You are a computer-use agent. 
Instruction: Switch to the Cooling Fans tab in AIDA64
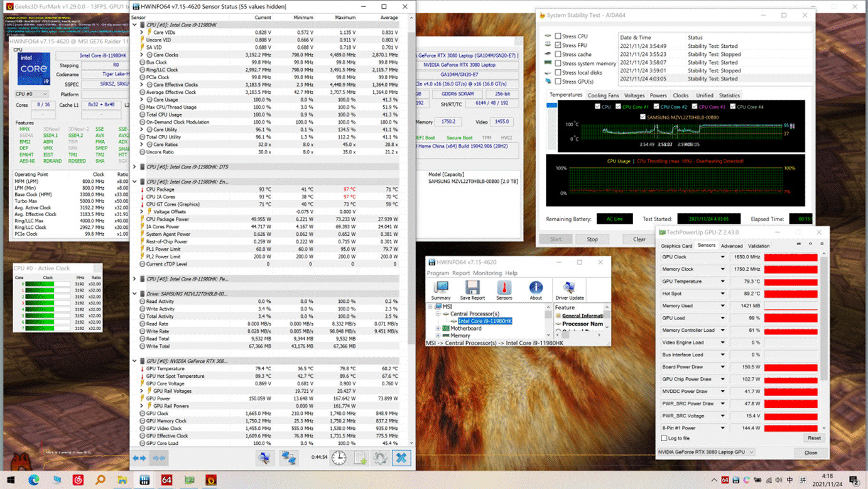(603, 96)
